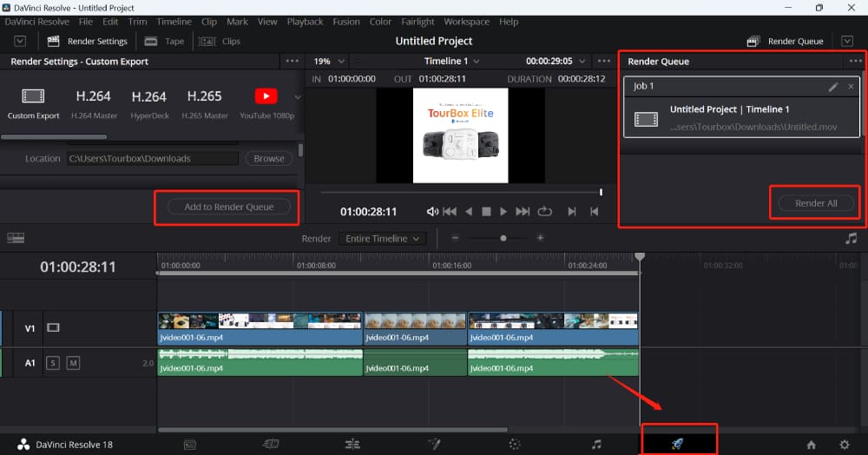Open Project Settings gear icon
Screen dimensions: 868x455
coord(845,445)
